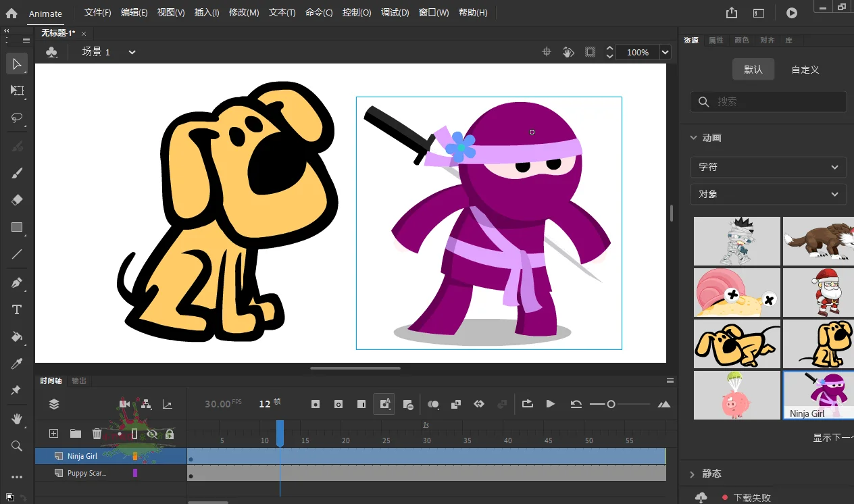This screenshot has width=854, height=504.
Task: Select the Selection tool in the toolbar
Action: point(17,64)
